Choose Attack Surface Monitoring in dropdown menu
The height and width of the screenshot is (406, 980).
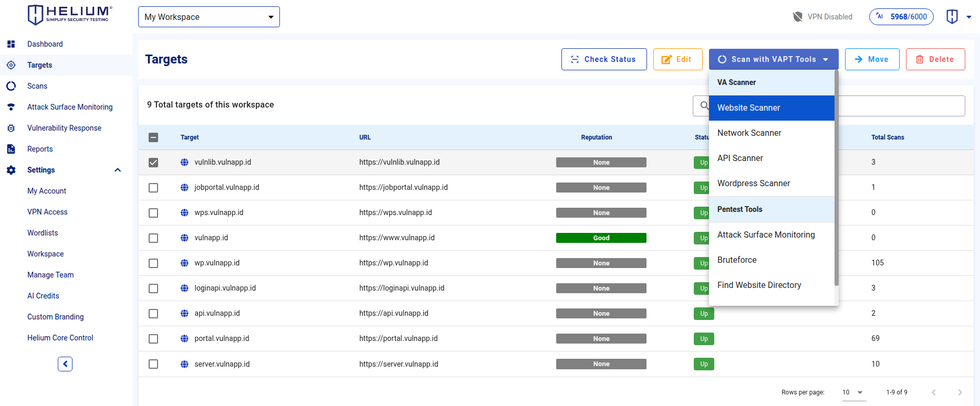tap(772, 235)
